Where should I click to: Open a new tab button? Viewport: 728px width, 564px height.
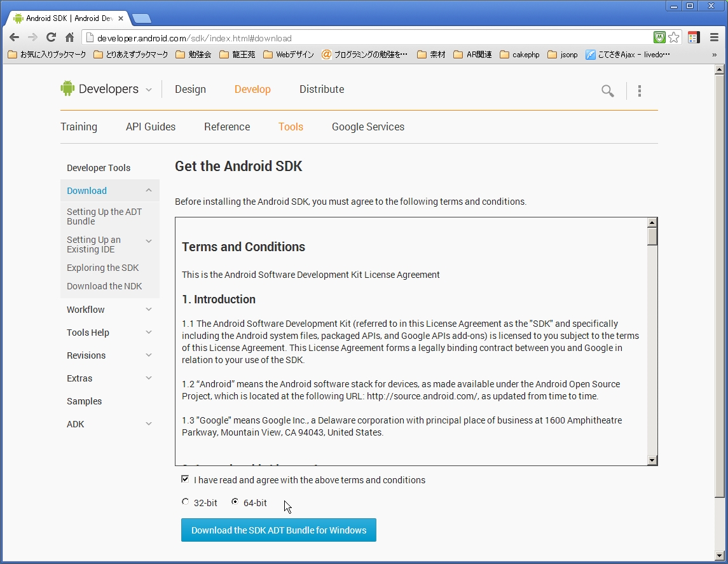[142, 18]
